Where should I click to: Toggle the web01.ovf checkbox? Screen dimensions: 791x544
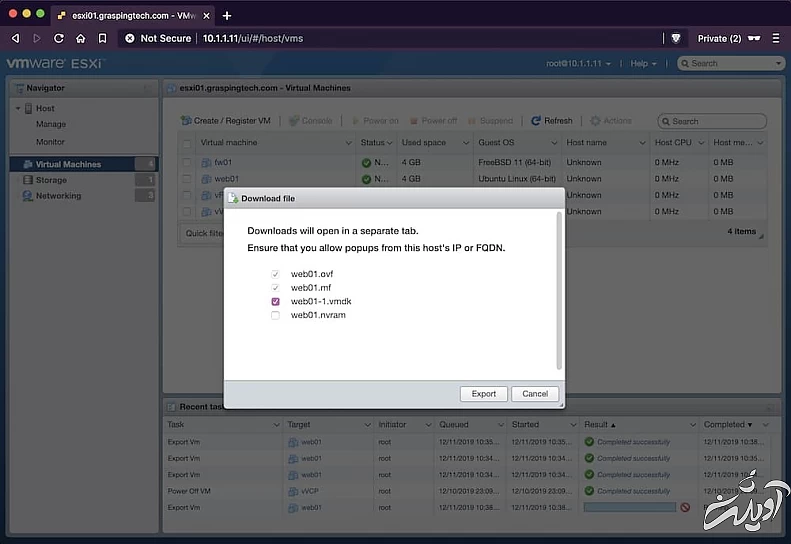click(275, 273)
